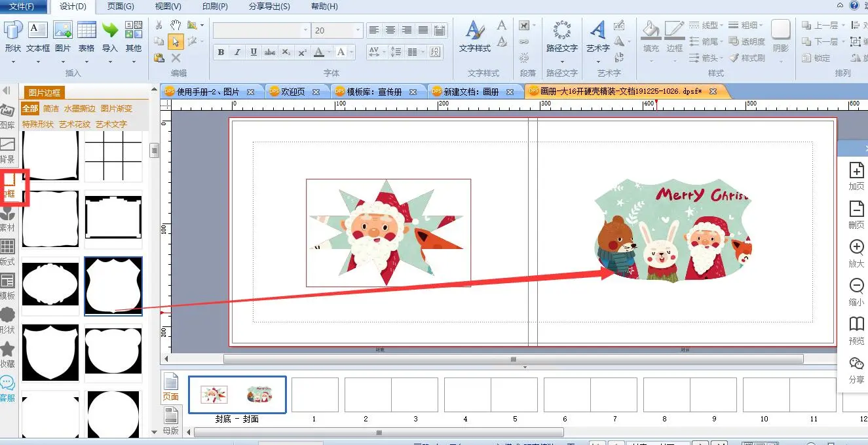The height and width of the screenshot is (445, 868).
Task: Toggle bold formatting
Action: [x=221, y=52]
